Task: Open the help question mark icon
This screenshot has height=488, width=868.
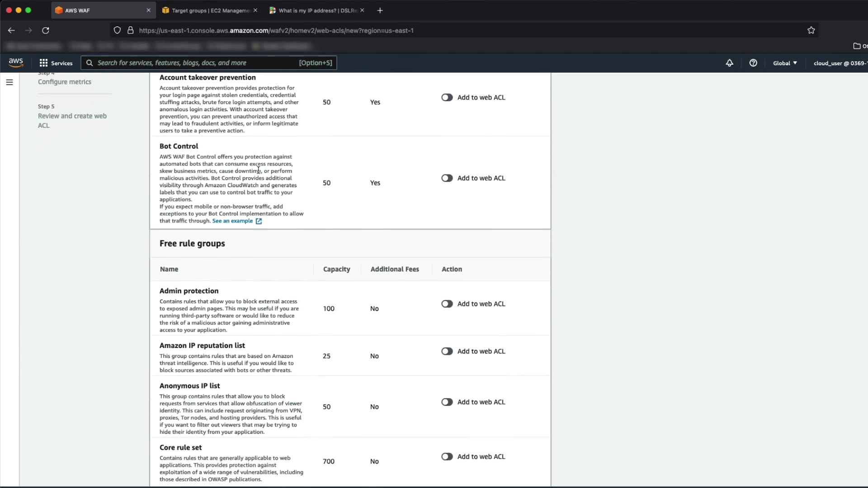Action: tap(753, 63)
